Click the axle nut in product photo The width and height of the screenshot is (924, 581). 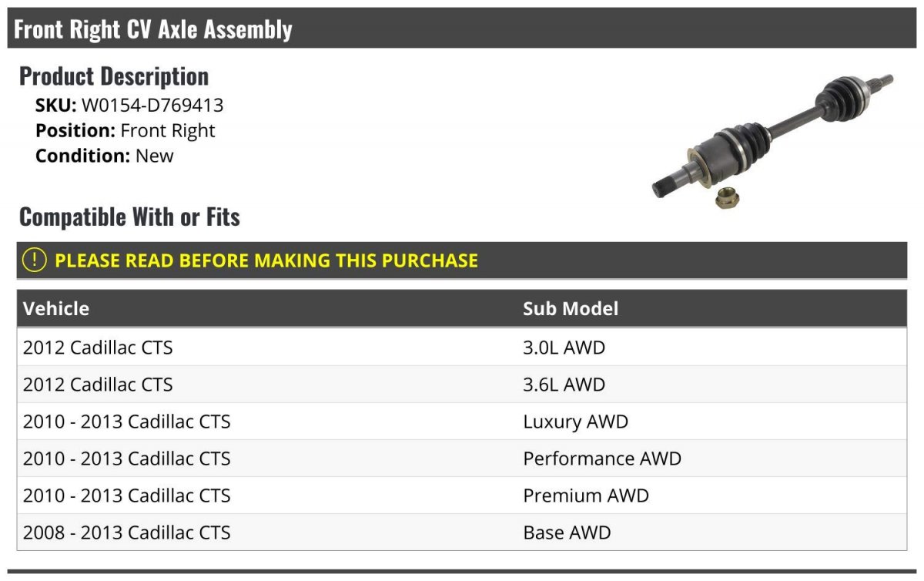coord(725,197)
